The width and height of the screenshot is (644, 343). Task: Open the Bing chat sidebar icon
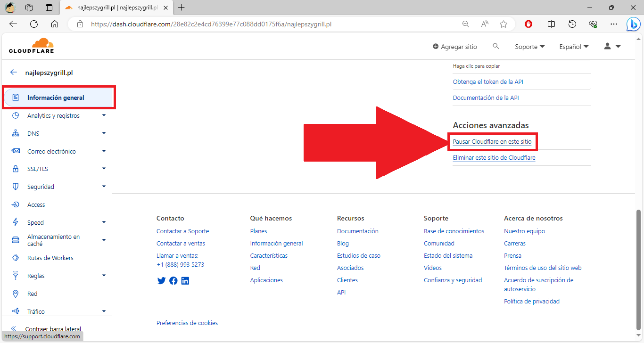(633, 24)
